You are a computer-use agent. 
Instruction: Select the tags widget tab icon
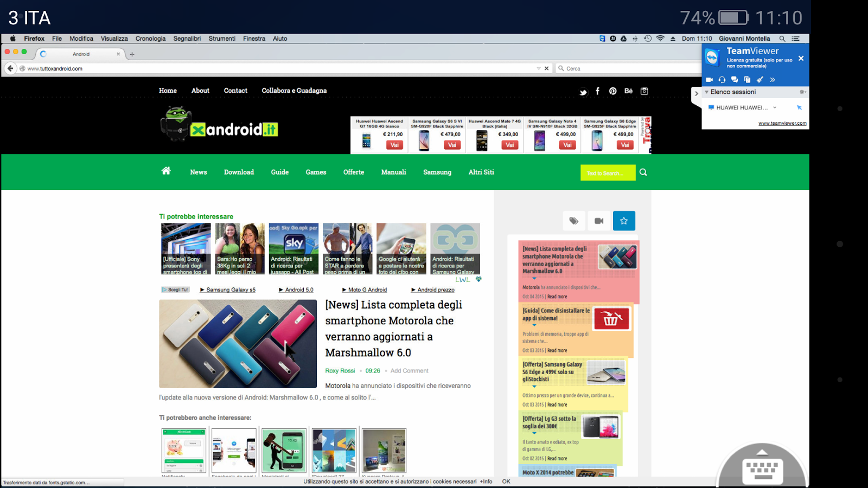574,221
